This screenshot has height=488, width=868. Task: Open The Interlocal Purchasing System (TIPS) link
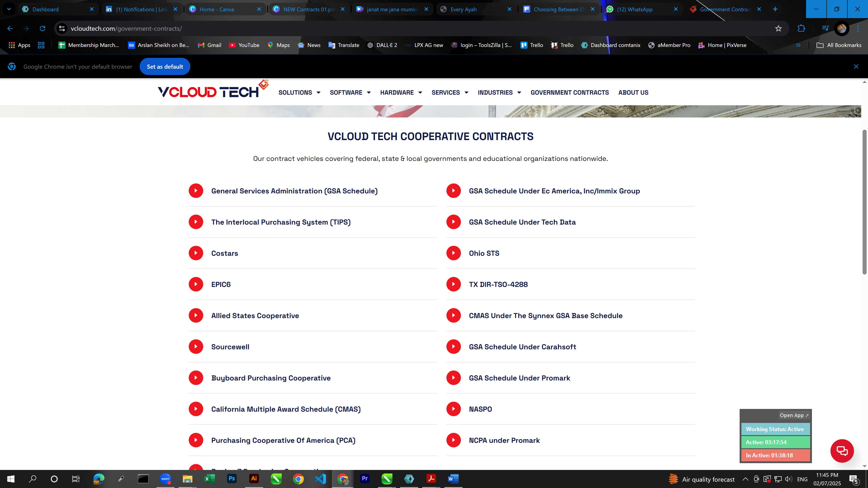pos(281,222)
